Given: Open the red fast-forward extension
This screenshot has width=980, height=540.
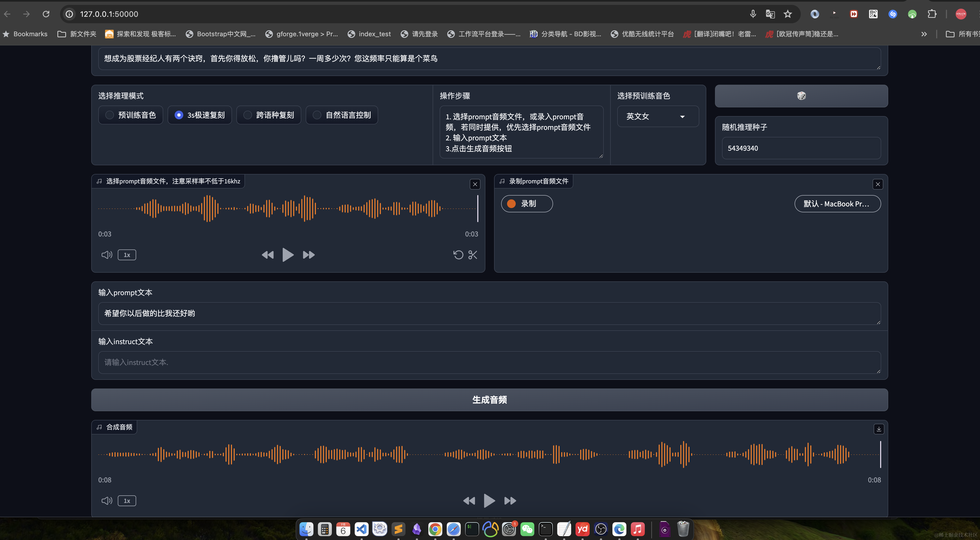Looking at the screenshot, I should 854,14.
